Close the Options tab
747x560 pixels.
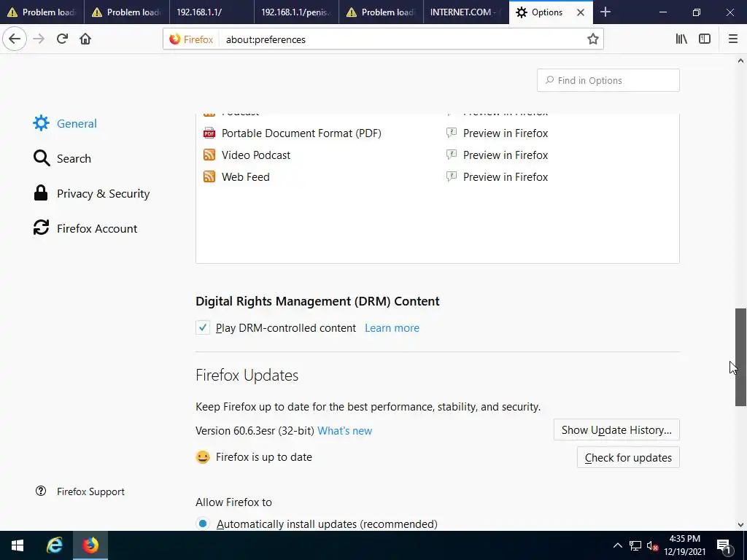580,12
